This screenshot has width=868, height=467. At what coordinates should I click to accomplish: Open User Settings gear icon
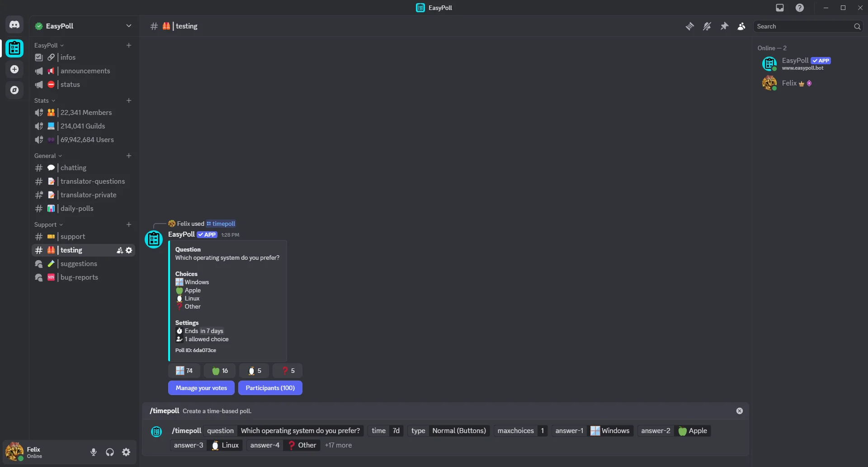pyautogui.click(x=126, y=452)
